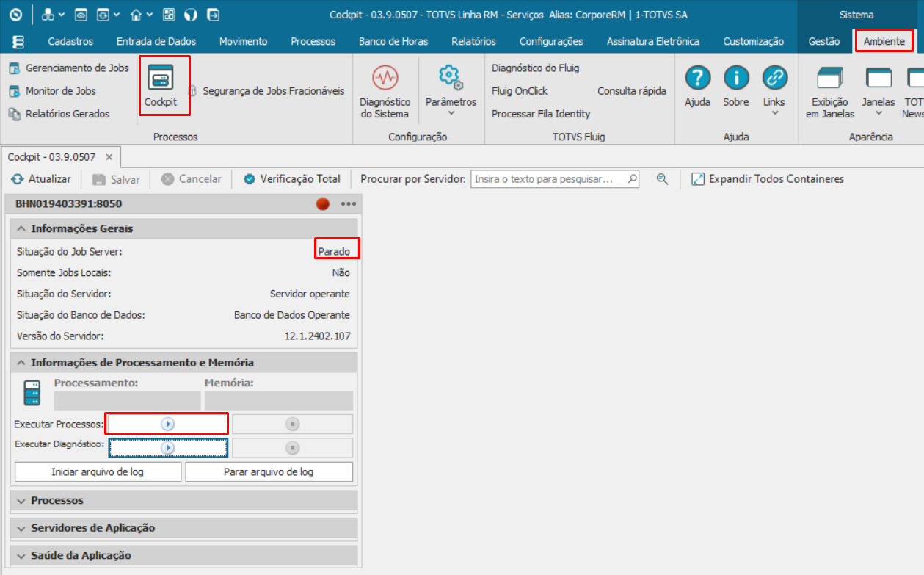Image resolution: width=924 pixels, height=575 pixels.
Task: Switch to the Customização tab
Action: pyautogui.click(x=753, y=41)
